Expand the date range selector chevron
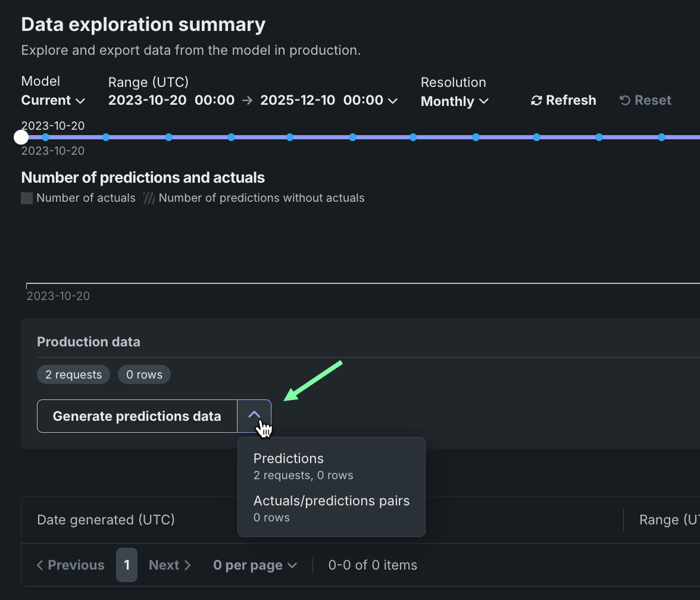The image size is (700, 600). click(393, 101)
